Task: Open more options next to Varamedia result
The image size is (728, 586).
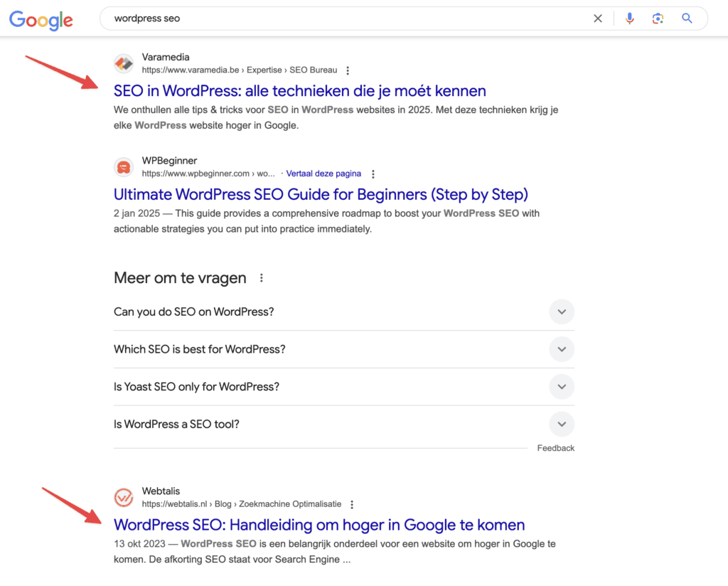Action: [x=348, y=70]
